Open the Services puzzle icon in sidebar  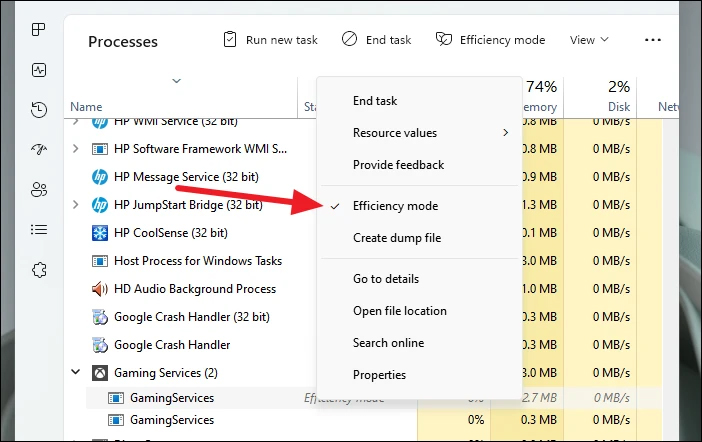(x=39, y=270)
